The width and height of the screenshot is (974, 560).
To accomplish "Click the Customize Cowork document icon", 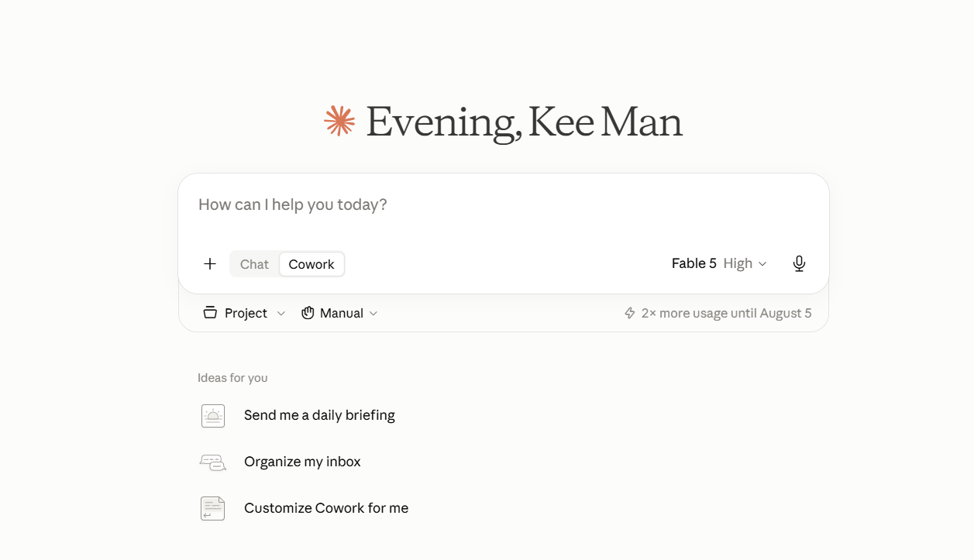I will (213, 509).
